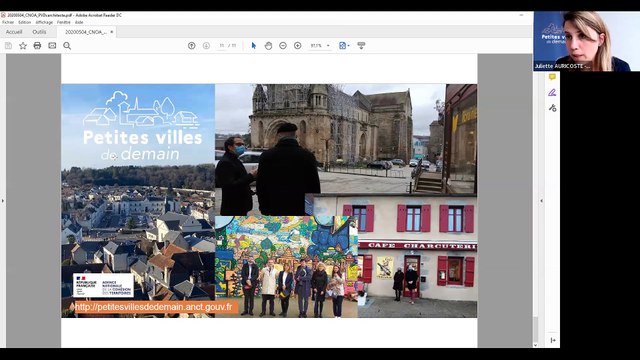Click the save file icon
Viewport: 640px width, 360px height.
8,46
